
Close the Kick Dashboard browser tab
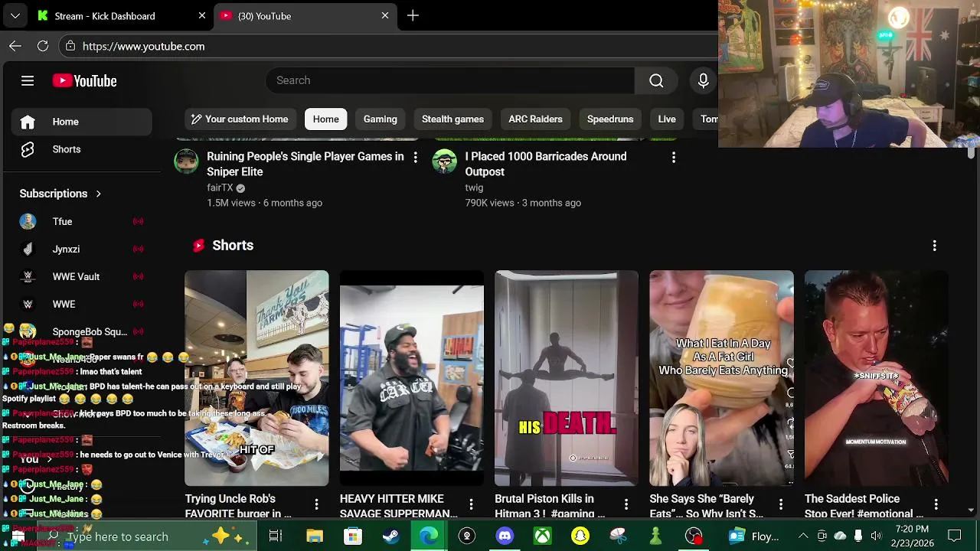[202, 15]
